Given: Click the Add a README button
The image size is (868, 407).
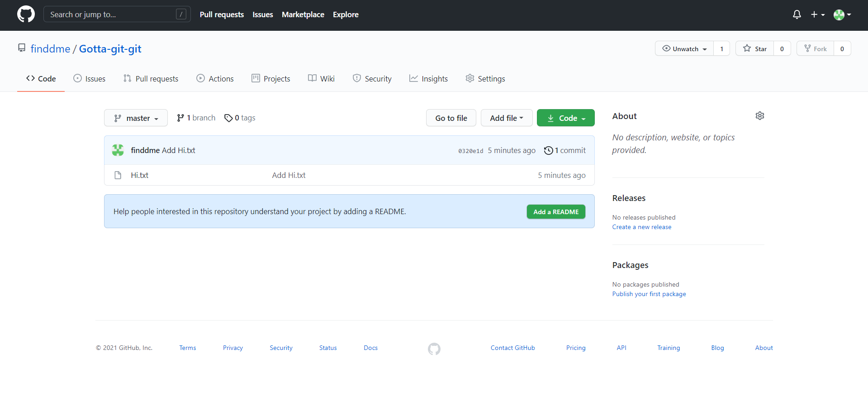Looking at the screenshot, I should point(556,212).
